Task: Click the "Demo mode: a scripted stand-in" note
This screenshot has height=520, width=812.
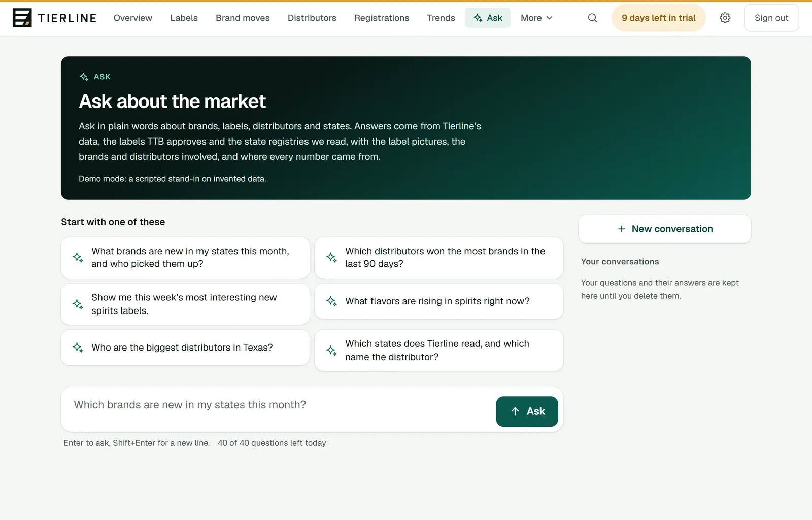Action: tap(173, 179)
